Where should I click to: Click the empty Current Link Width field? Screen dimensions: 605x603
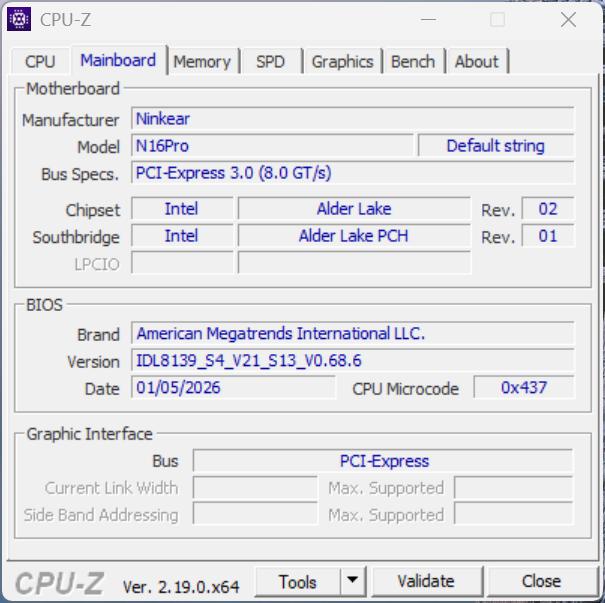[255, 488]
